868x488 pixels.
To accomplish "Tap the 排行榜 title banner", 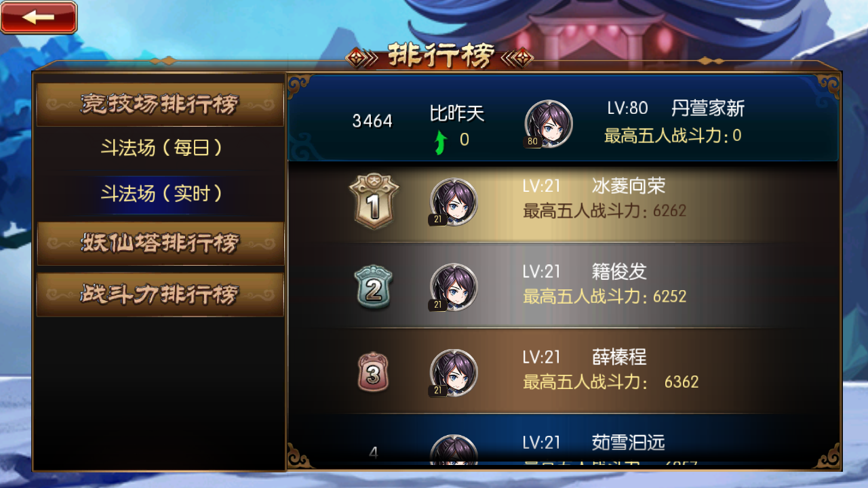I will click(x=440, y=56).
